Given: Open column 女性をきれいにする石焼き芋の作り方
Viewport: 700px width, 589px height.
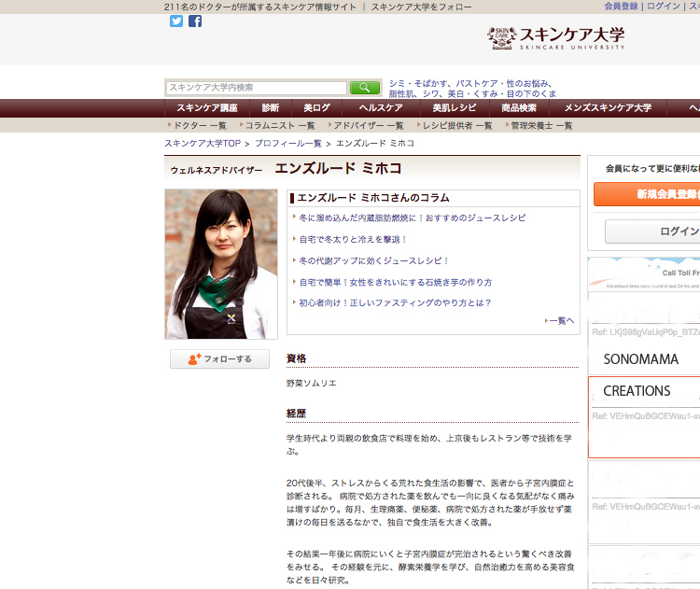Looking at the screenshot, I should click(x=396, y=282).
